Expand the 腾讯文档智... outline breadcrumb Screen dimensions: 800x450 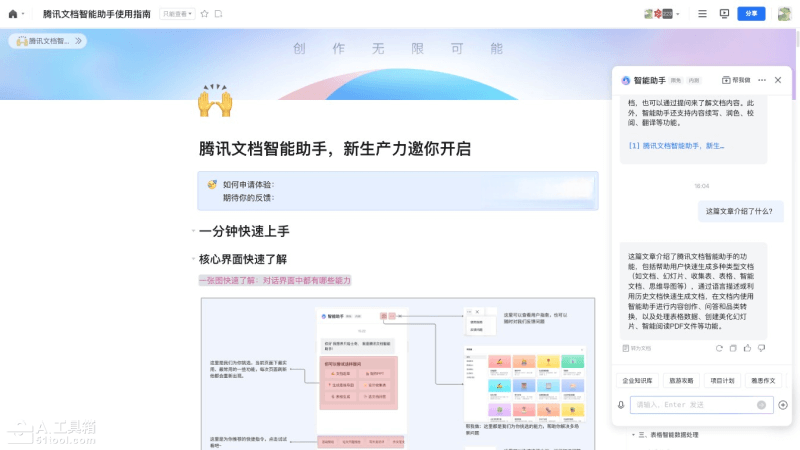coord(79,41)
